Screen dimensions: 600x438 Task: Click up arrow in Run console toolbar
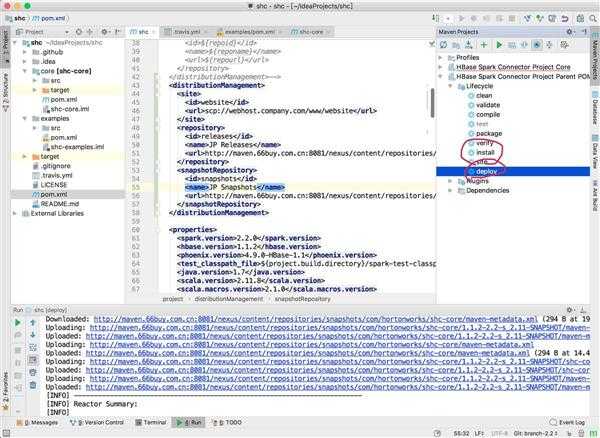point(33,323)
